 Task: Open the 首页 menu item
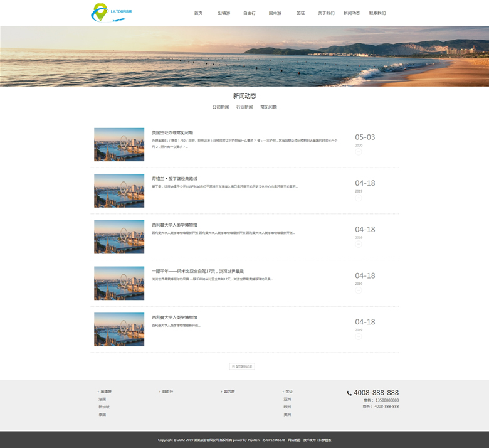pos(198,13)
